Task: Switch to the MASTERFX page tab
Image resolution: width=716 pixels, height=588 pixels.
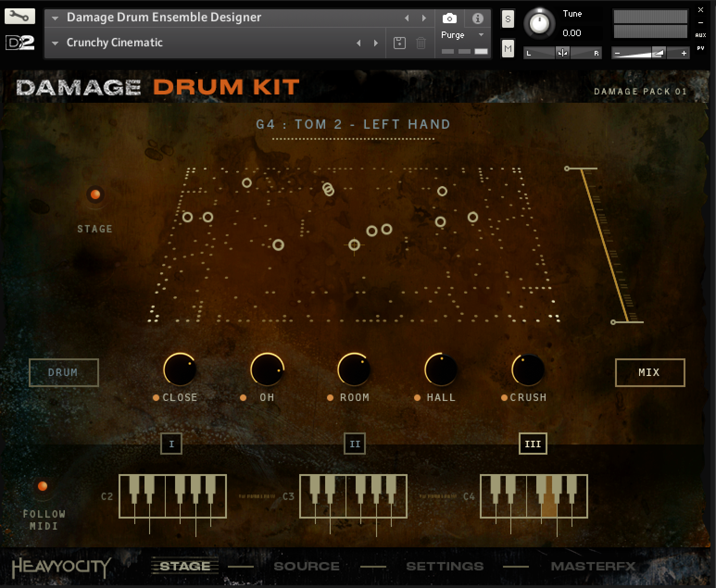Action: pyautogui.click(x=593, y=566)
